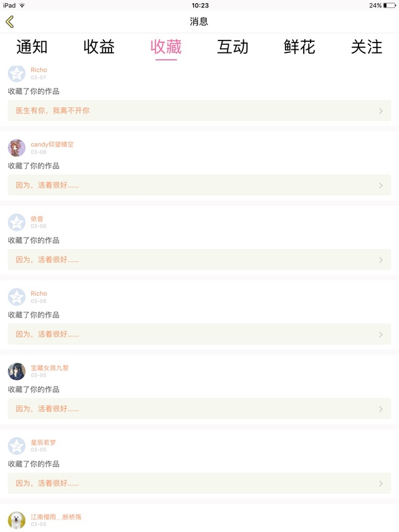Screen dimensions: 399x532
Task: Tap the back arrow icon
Action: click(x=9, y=22)
